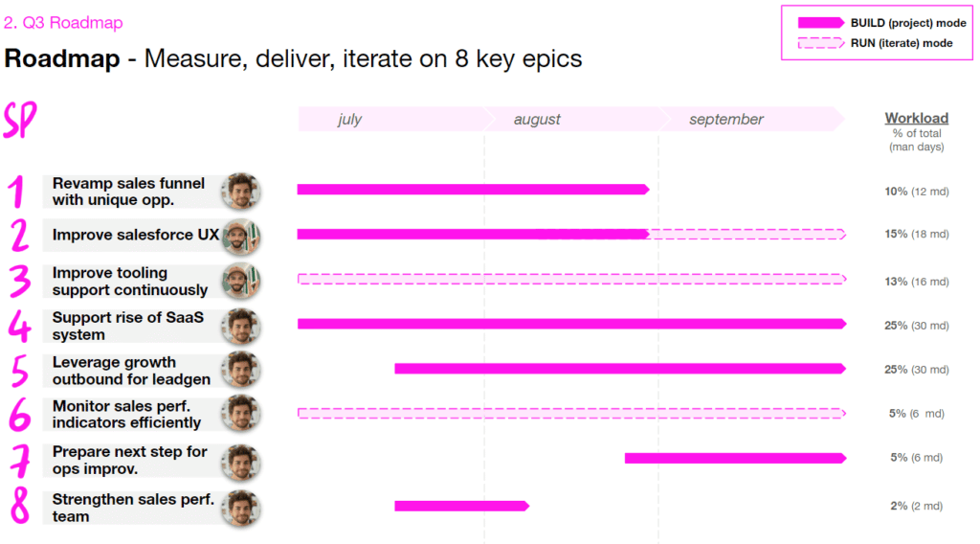Screen dimensions: 980x544
Task: Click the avatar beside Improve tooling support
Action: tap(240, 281)
